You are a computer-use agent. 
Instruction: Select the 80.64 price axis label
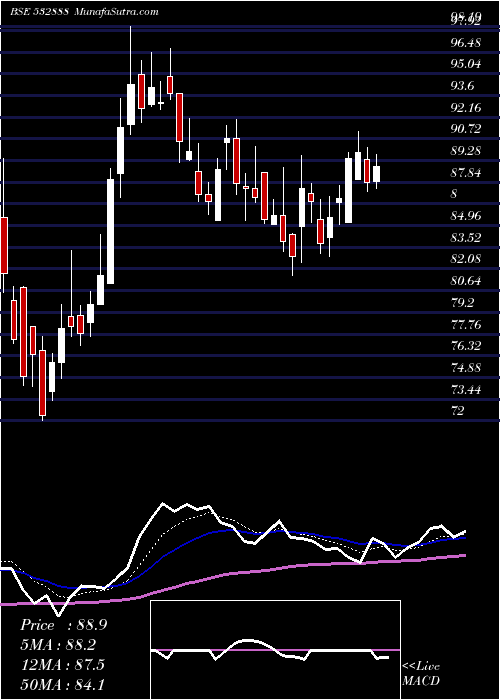coord(466,281)
